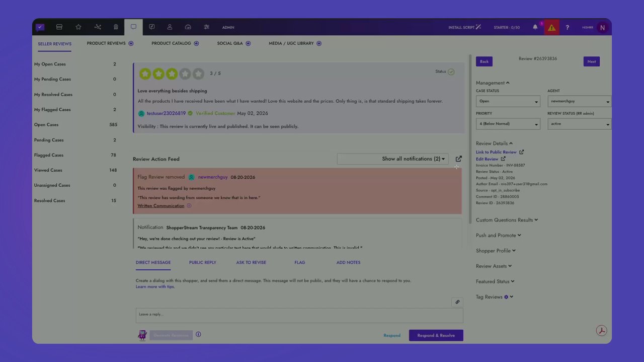Open the help question mark icon

pyautogui.click(x=567, y=28)
